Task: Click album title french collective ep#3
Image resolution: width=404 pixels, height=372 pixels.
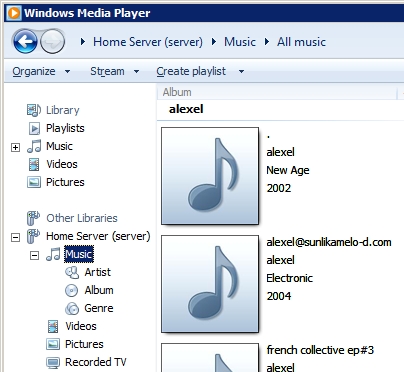Action: click(x=320, y=350)
